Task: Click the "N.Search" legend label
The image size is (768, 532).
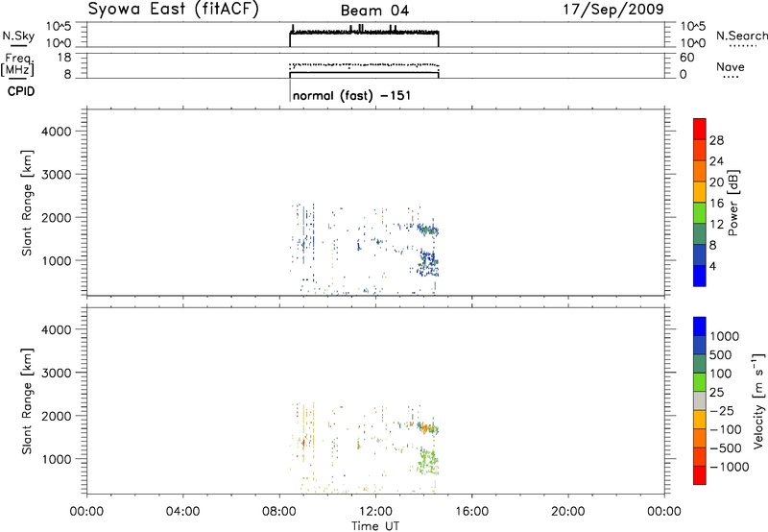Action: (x=741, y=36)
